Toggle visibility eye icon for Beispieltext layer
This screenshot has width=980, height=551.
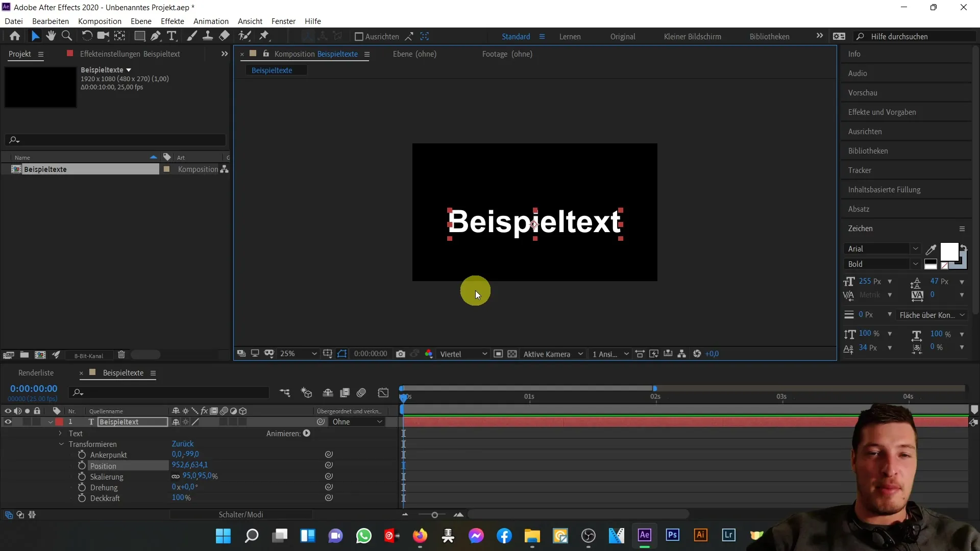click(x=8, y=422)
